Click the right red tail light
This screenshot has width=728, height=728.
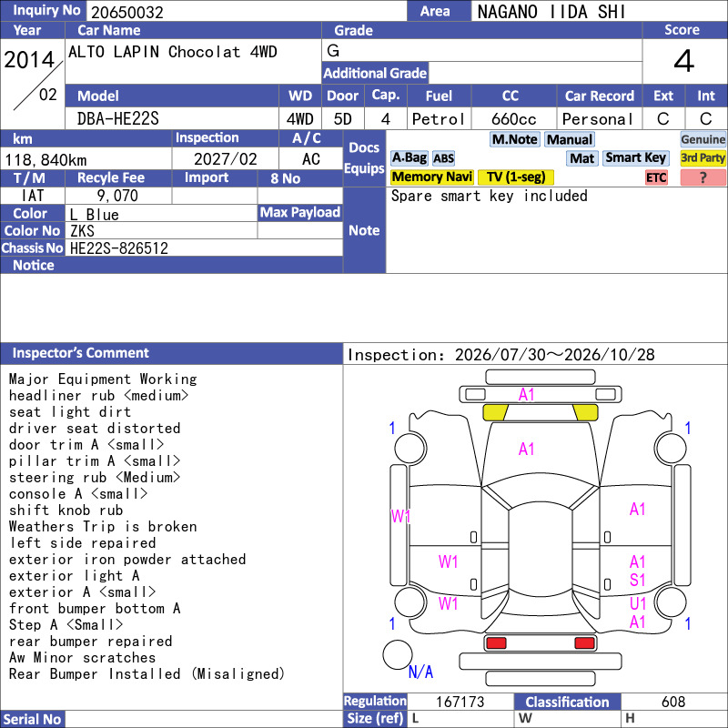584,643
